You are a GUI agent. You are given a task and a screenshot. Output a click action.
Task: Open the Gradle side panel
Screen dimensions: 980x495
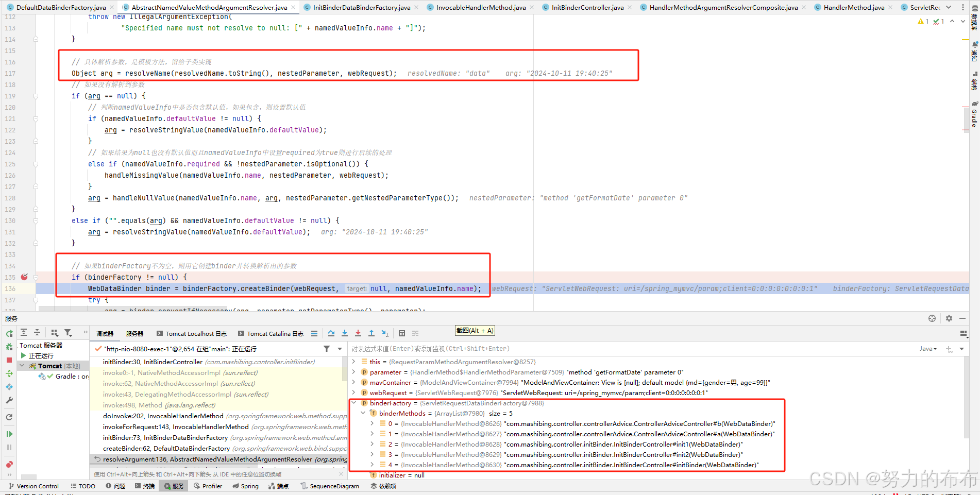point(974,114)
